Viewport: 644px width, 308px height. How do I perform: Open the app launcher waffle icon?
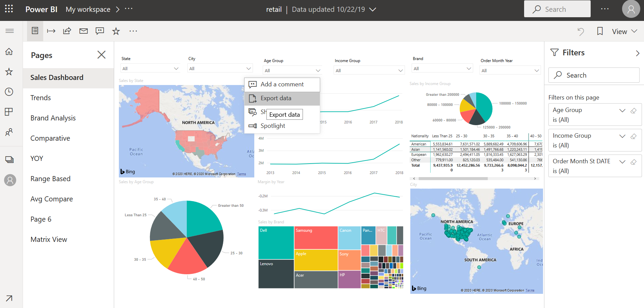(9, 9)
